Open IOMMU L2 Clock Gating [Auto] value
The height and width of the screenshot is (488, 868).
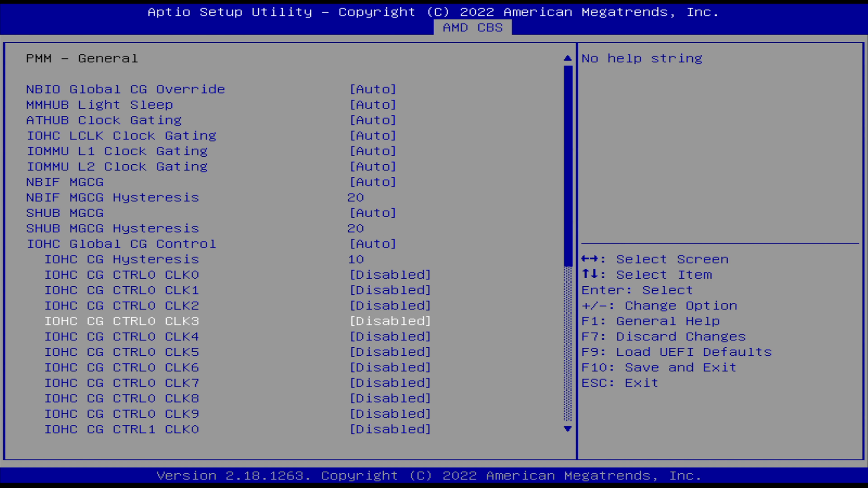373,167
